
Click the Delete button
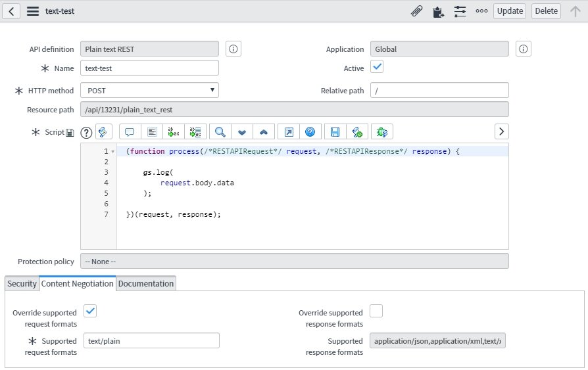click(546, 11)
